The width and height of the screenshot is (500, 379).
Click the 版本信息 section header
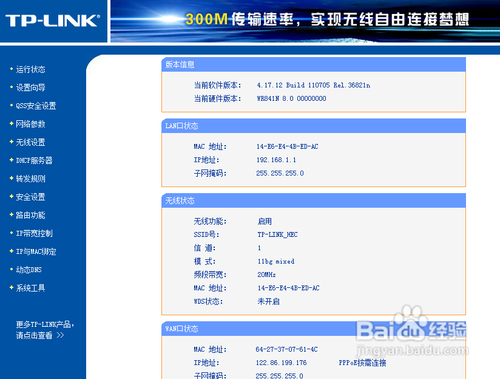pos(313,65)
